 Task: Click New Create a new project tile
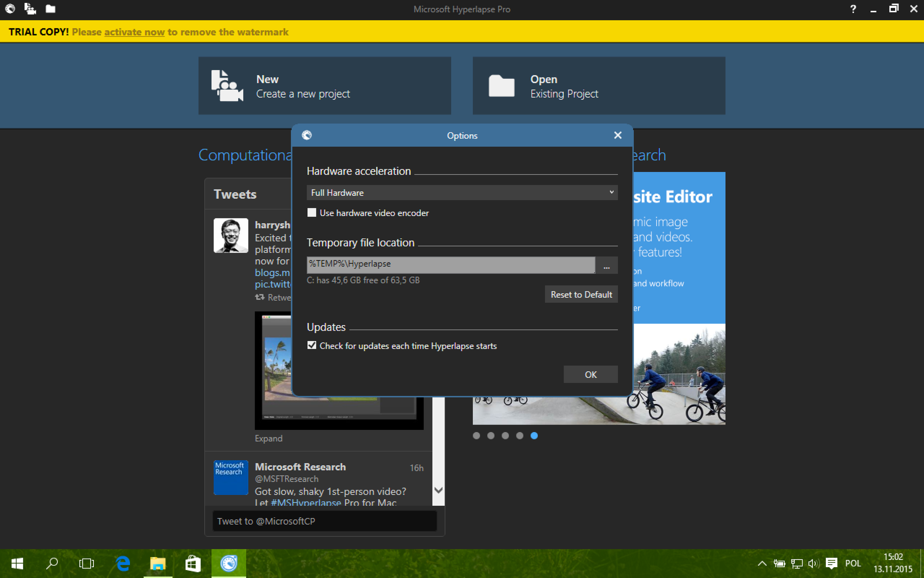coord(324,85)
